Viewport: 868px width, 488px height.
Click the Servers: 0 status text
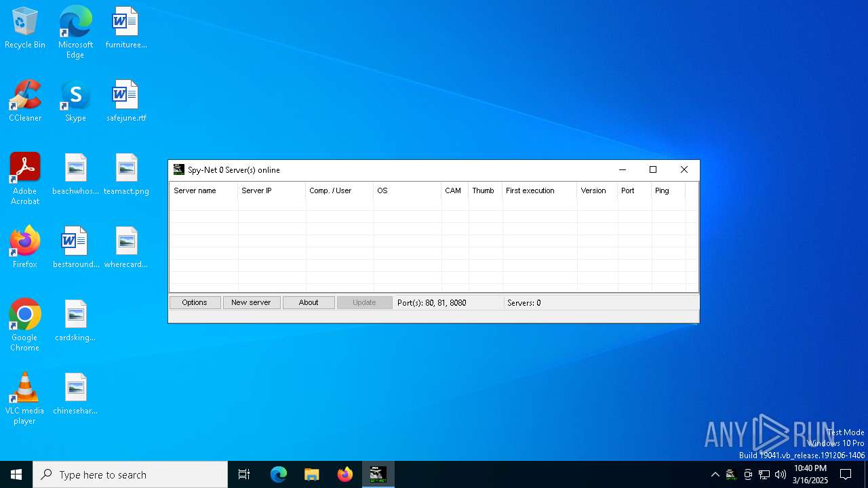pyautogui.click(x=524, y=303)
